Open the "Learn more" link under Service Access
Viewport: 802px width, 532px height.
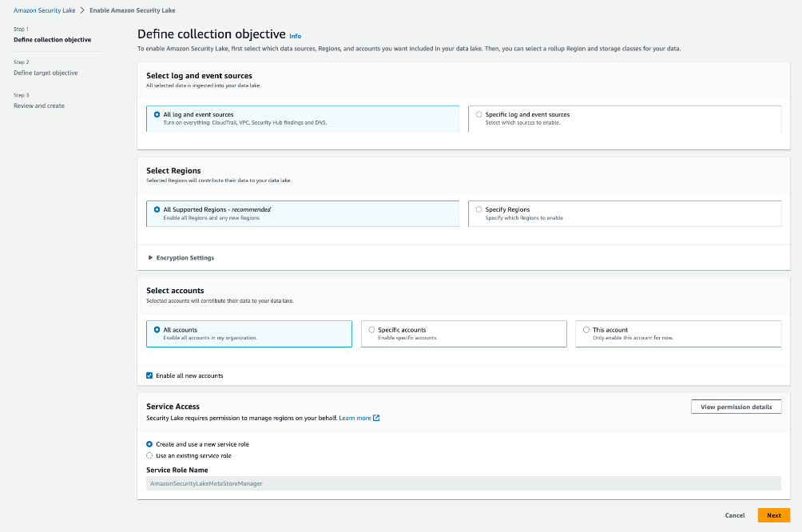pos(354,417)
